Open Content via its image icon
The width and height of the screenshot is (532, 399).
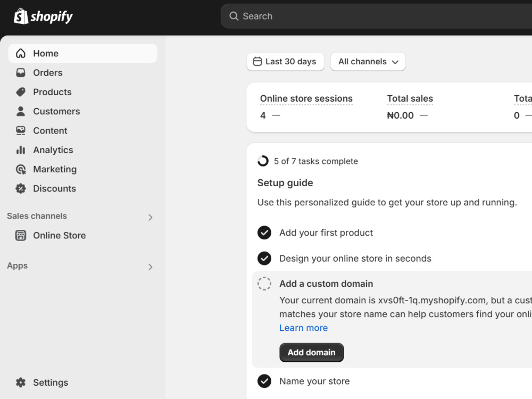(x=21, y=131)
